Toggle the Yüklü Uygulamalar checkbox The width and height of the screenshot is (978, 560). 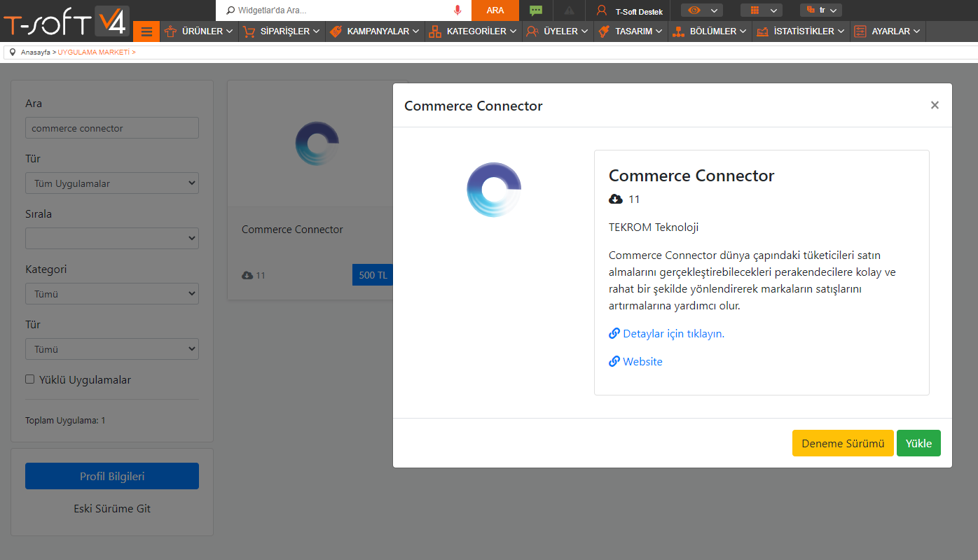(x=30, y=379)
